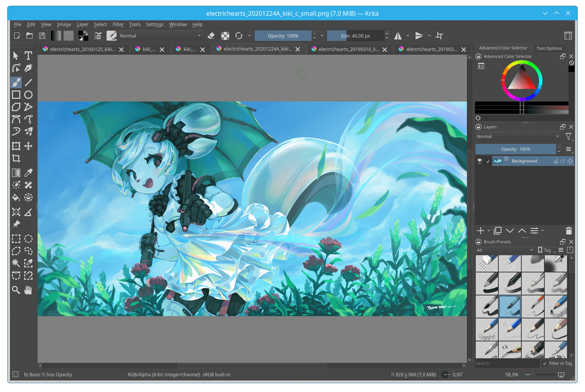
Task: Select the Gradient tool
Action: (16, 172)
